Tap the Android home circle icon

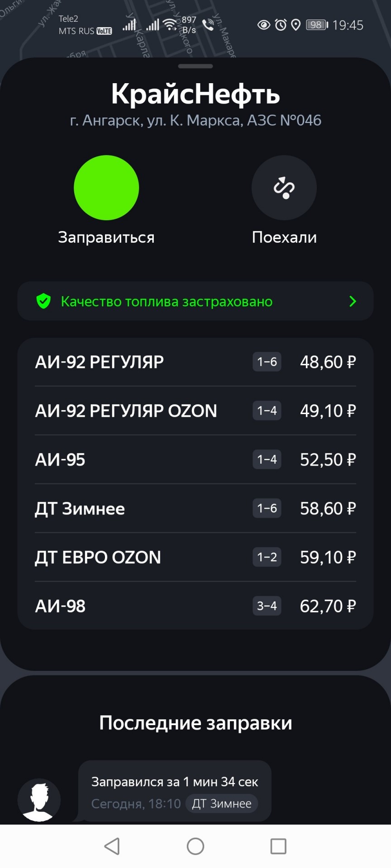point(195,846)
